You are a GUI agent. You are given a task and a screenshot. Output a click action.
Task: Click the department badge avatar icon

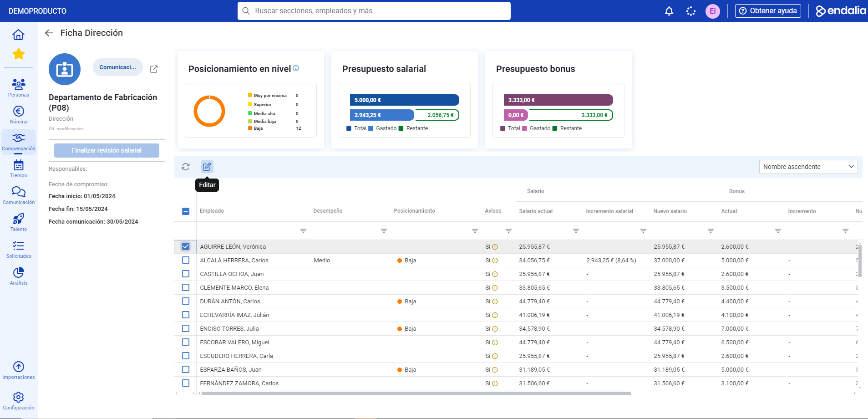65,69
